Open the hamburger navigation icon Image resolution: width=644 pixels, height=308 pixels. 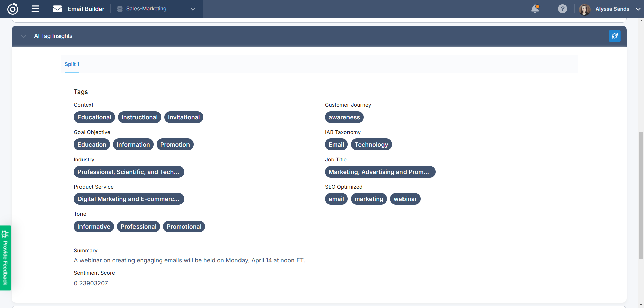click(x=35, y=9)
